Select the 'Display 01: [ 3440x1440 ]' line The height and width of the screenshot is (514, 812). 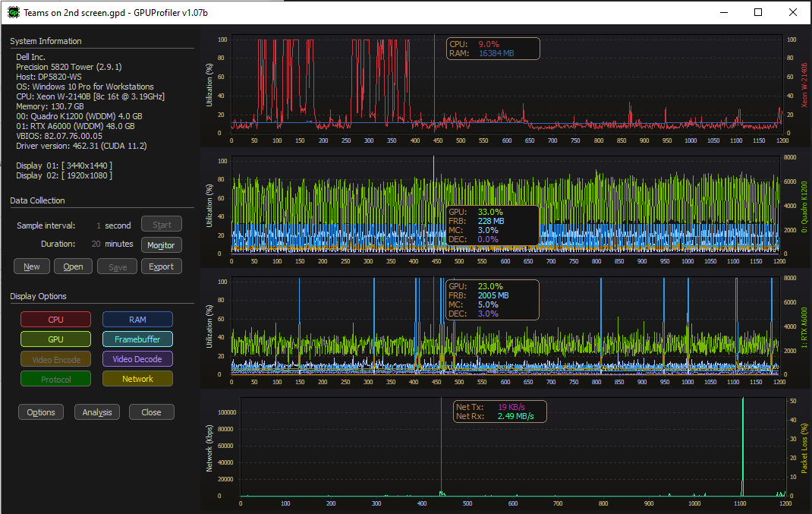pos(65,166)
